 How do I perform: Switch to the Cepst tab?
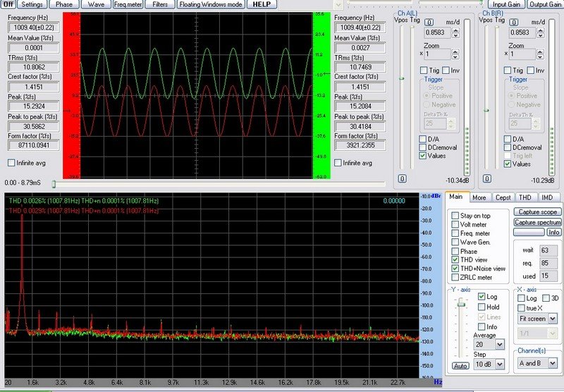[502, 198]
